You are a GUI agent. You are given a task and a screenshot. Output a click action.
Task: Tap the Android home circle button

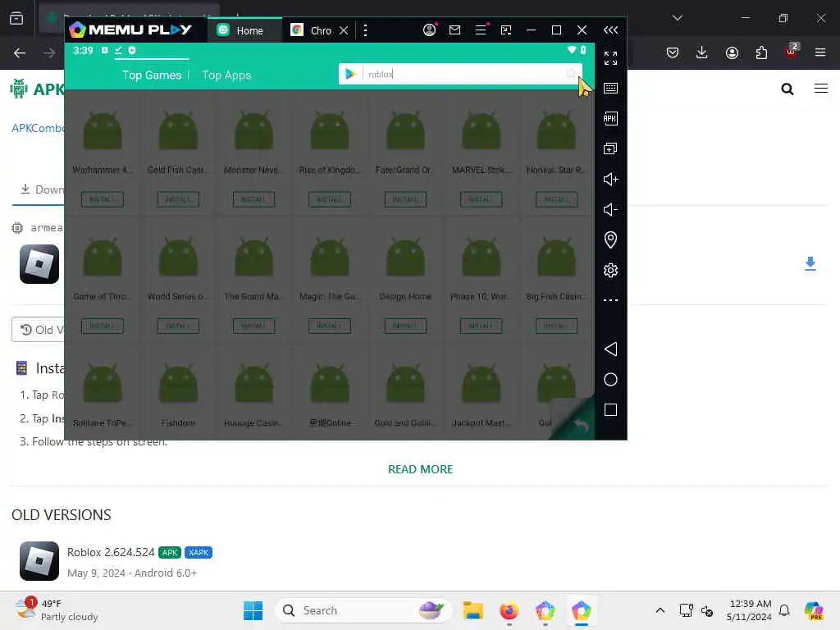(610, 380)
